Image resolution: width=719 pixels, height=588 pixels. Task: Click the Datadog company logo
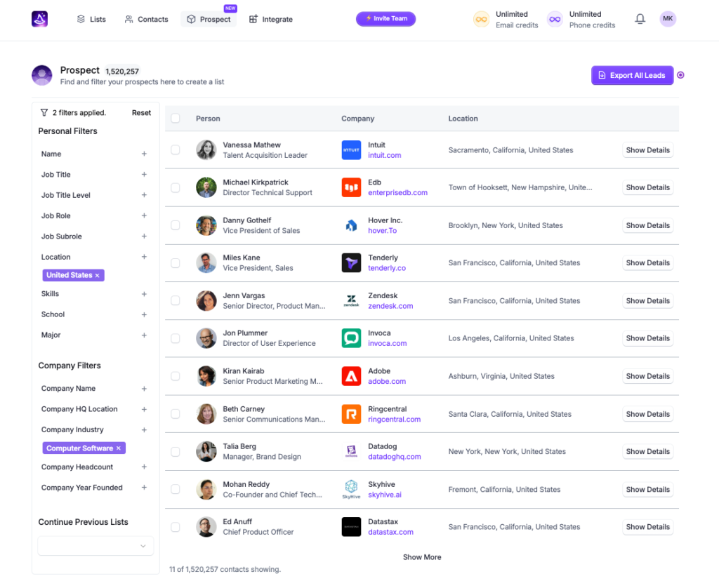point(351,451)
